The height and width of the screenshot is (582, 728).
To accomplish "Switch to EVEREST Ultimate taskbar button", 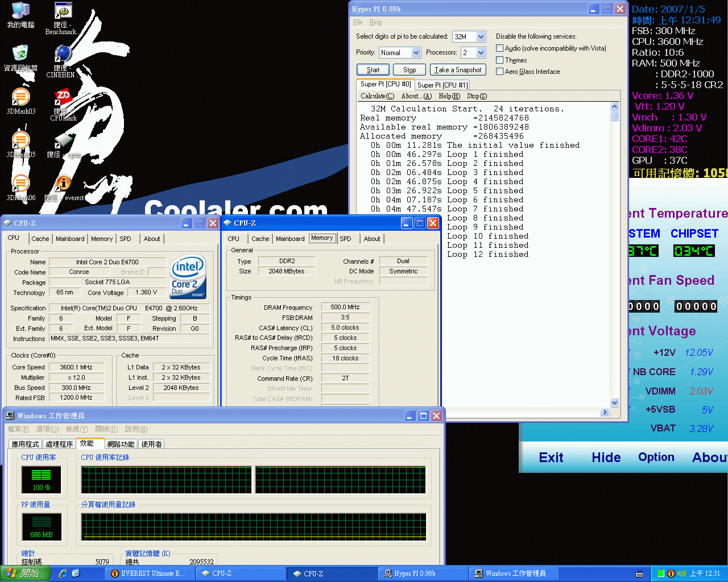I will [x=148, y=573].
